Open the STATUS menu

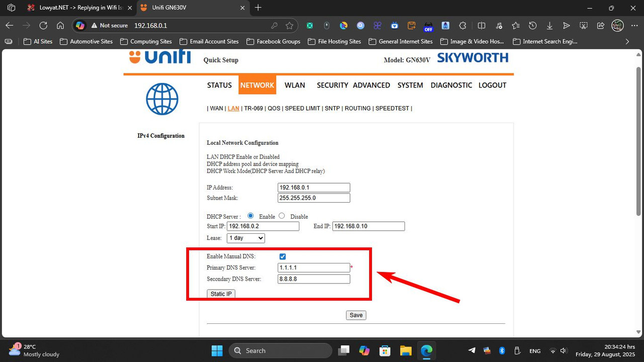219,85
